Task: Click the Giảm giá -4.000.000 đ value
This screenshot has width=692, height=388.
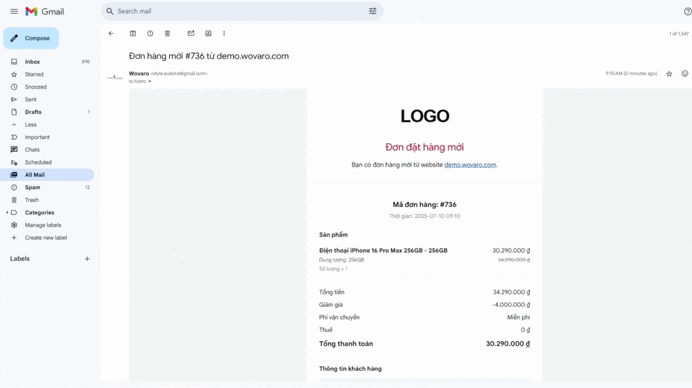Action: pyautogui.click(x=511, y=305)
